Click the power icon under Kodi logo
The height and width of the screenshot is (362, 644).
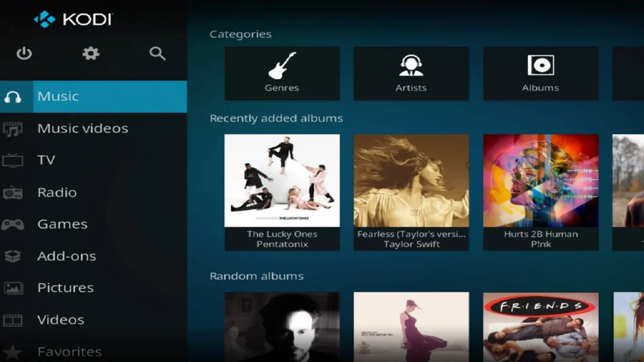[x=24, y=53]
